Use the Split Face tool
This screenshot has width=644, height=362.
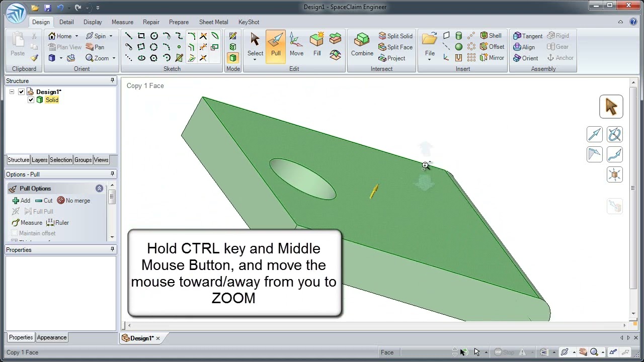(395, 47)
